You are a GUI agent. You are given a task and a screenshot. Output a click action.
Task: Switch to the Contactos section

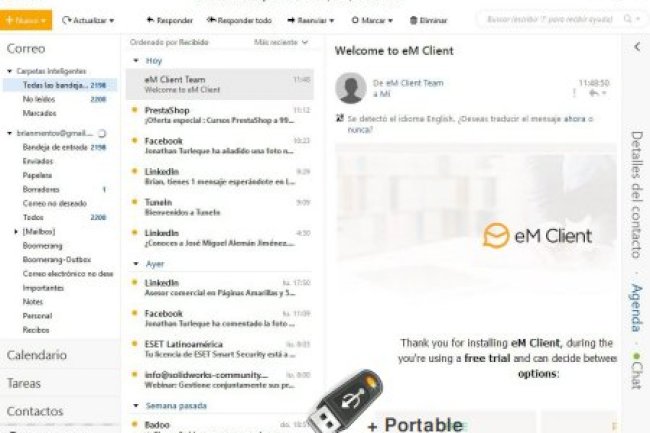(35, 411)
